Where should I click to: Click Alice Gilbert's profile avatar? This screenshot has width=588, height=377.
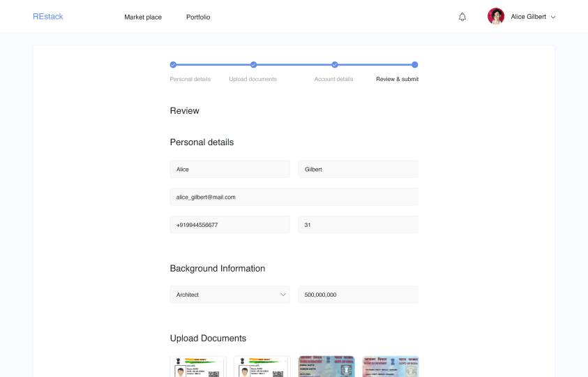[496, 17]
